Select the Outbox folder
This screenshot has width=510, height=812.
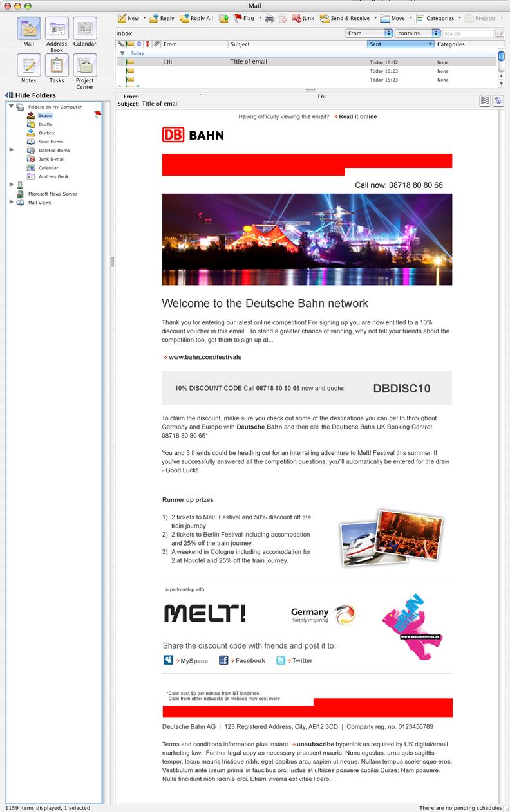click(x=46, y=133)
